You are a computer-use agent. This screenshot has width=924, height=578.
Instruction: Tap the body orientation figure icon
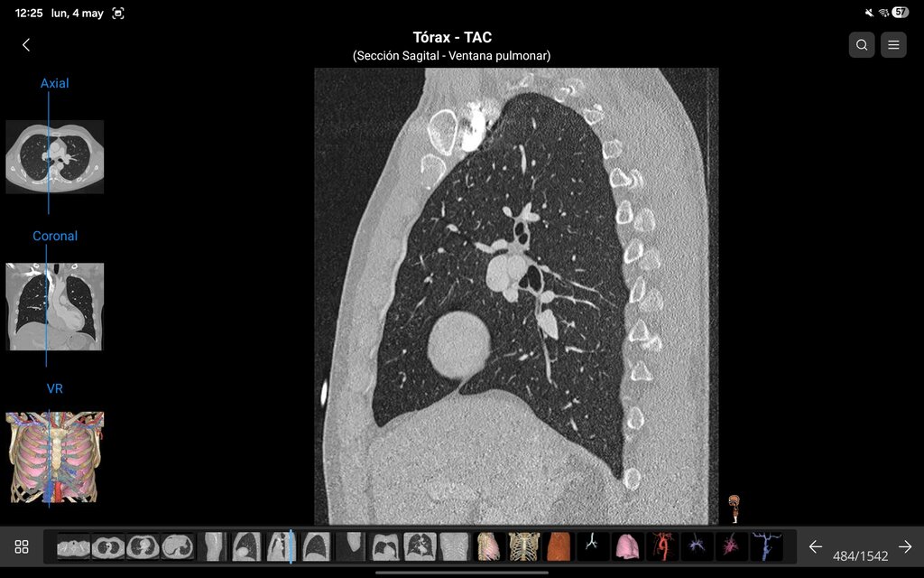coord(735,509)
